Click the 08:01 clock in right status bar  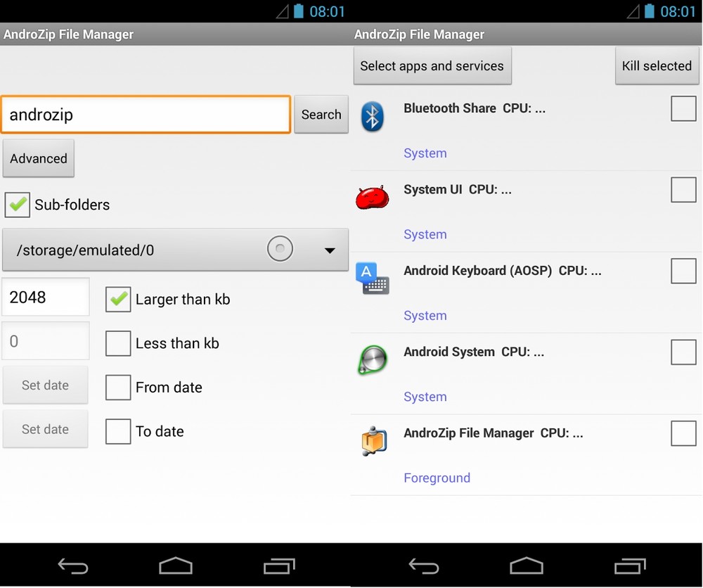(678, 11)
